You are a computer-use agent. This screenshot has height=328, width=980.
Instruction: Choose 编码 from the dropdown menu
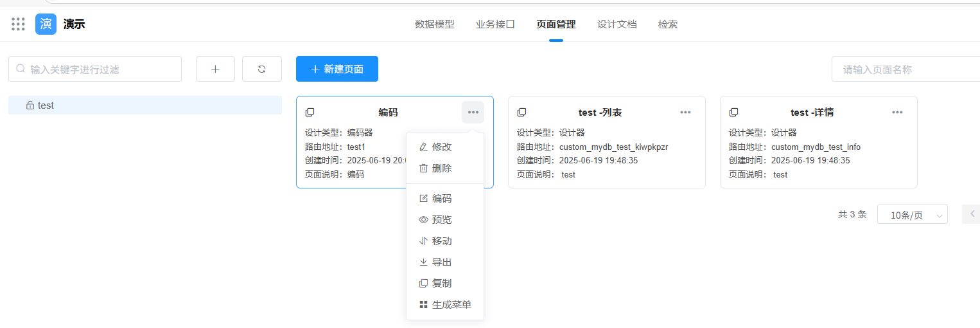[445, 198]
